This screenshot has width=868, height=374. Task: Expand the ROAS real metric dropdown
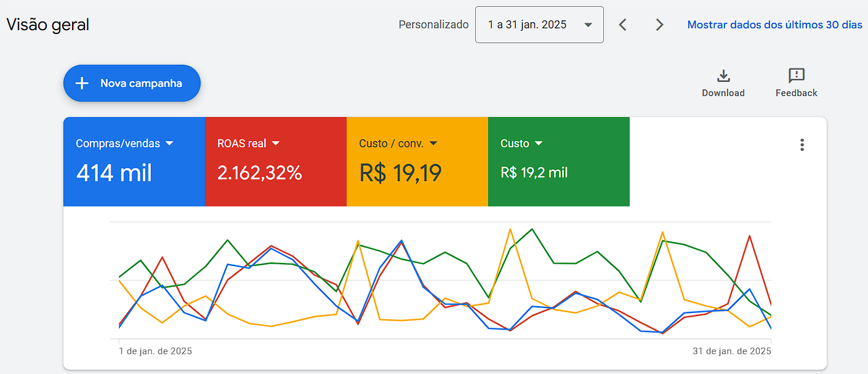[x=275, y=142]
